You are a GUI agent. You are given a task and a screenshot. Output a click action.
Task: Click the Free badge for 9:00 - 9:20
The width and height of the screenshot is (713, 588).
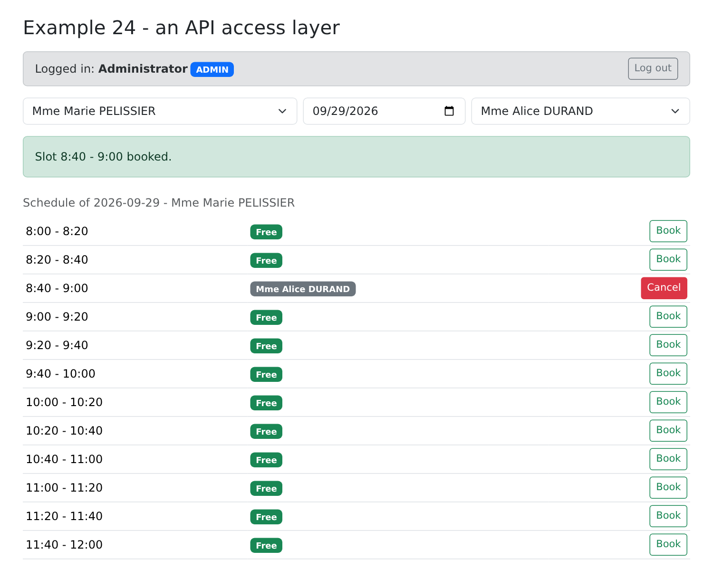coord(266,317)
